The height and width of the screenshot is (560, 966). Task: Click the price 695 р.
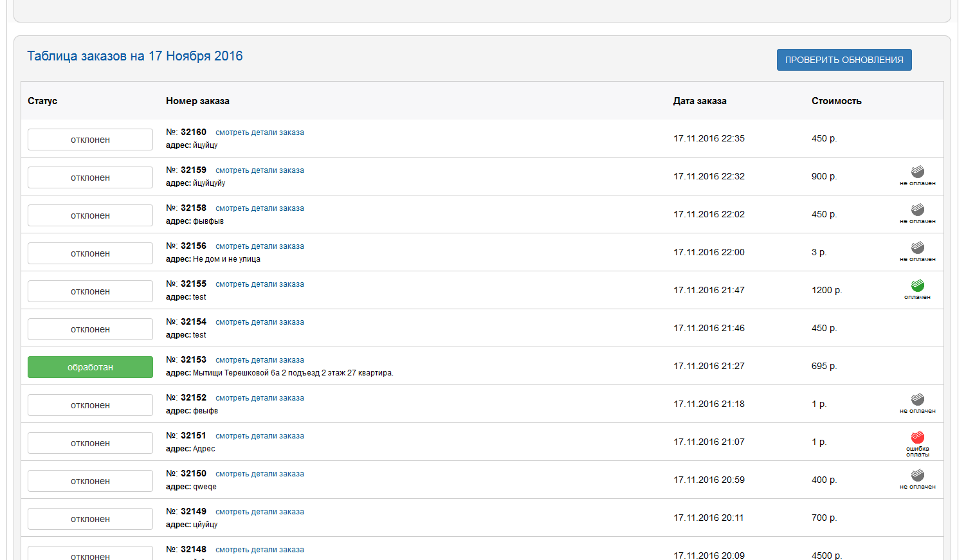824,366
